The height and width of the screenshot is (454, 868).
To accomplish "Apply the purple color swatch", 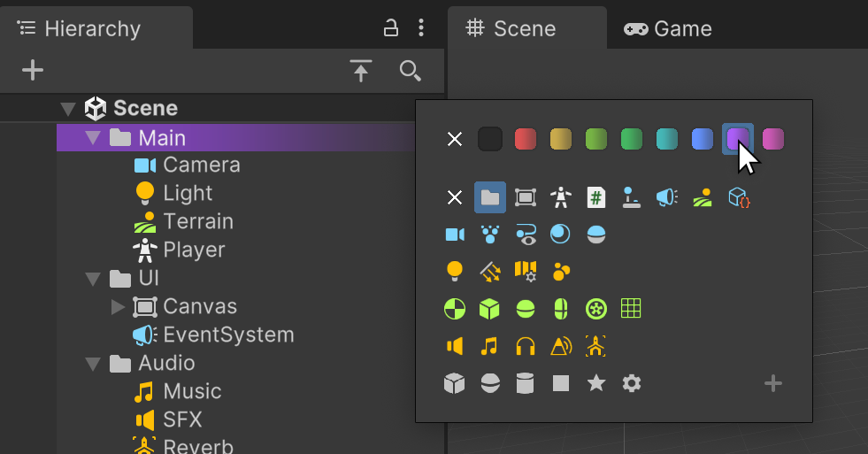I will [x=738, y=139].
